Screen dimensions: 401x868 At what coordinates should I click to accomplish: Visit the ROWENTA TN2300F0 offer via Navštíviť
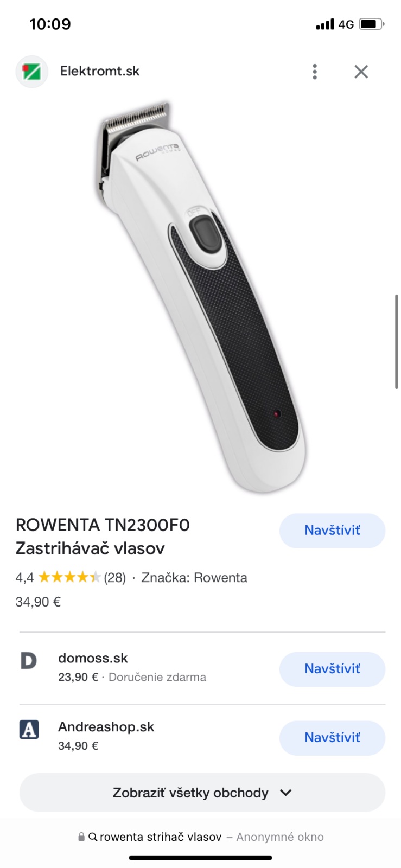(x=332, y=531)
